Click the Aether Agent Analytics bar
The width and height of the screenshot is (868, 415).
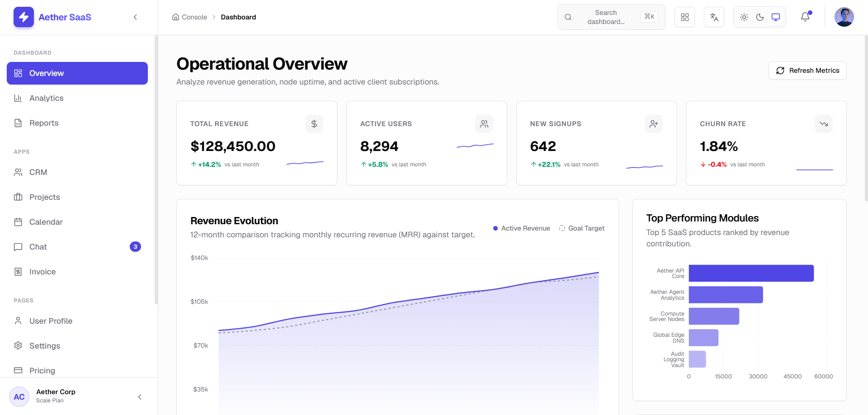pos(726,295)
